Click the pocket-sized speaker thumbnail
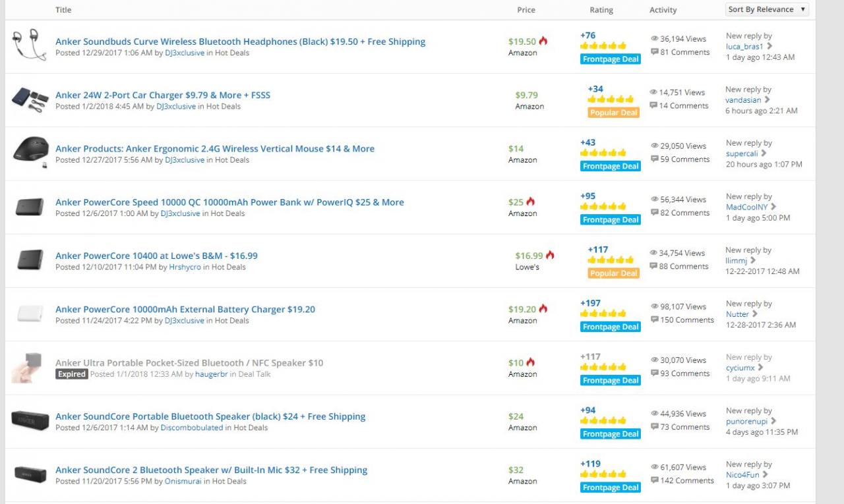Image resolution: width=844 pixels, height=504 pixels. click(27, 367)
